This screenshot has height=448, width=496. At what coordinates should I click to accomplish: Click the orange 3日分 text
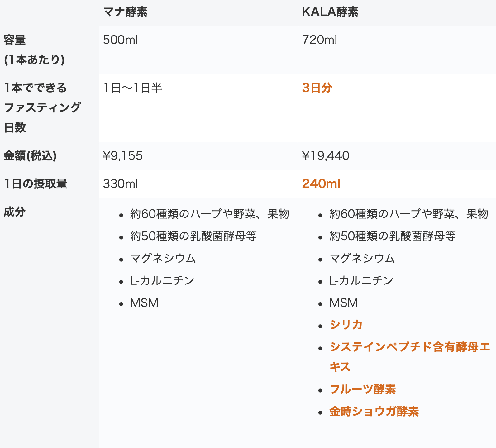coord(317,88)
